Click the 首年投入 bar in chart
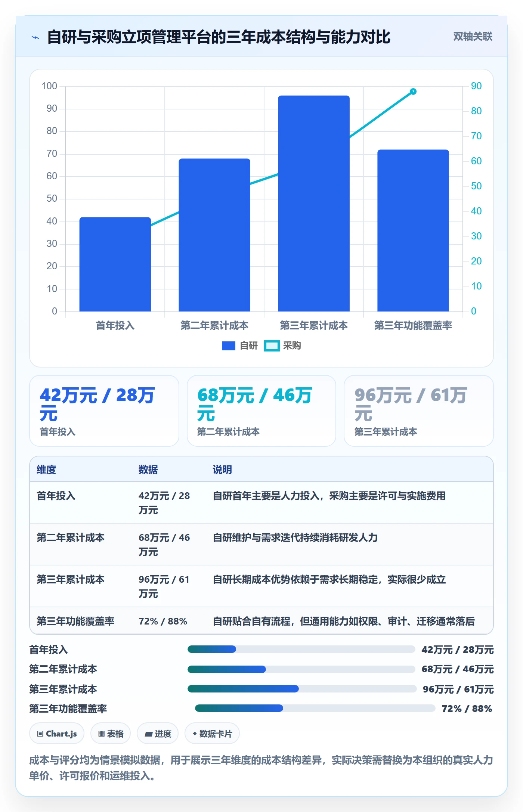Viewport: 523px width, 812px height. pos(115,264)
